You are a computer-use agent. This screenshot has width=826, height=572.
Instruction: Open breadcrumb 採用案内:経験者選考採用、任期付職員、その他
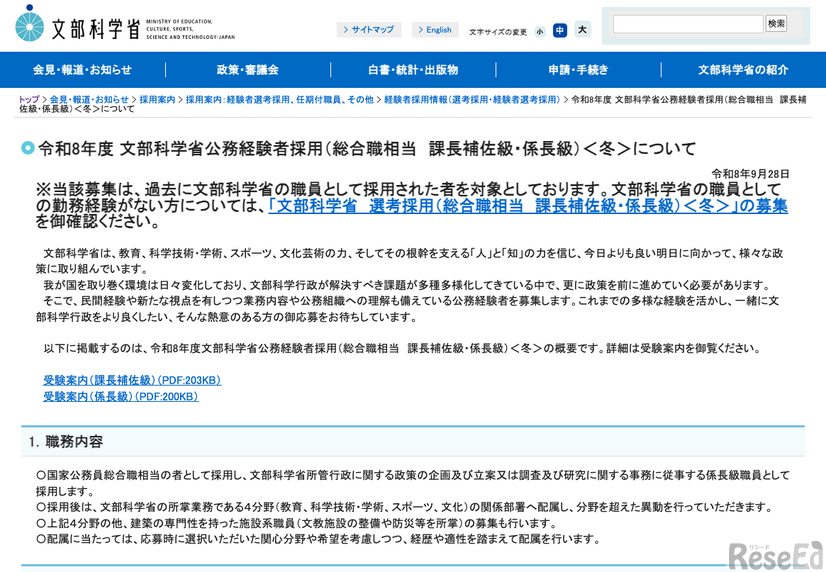tap(279, 100)
